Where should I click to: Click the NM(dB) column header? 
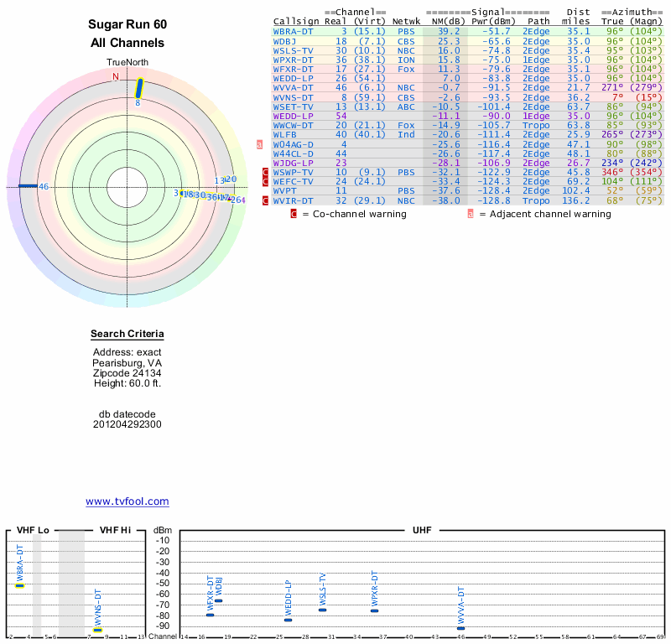pos(443,21)
